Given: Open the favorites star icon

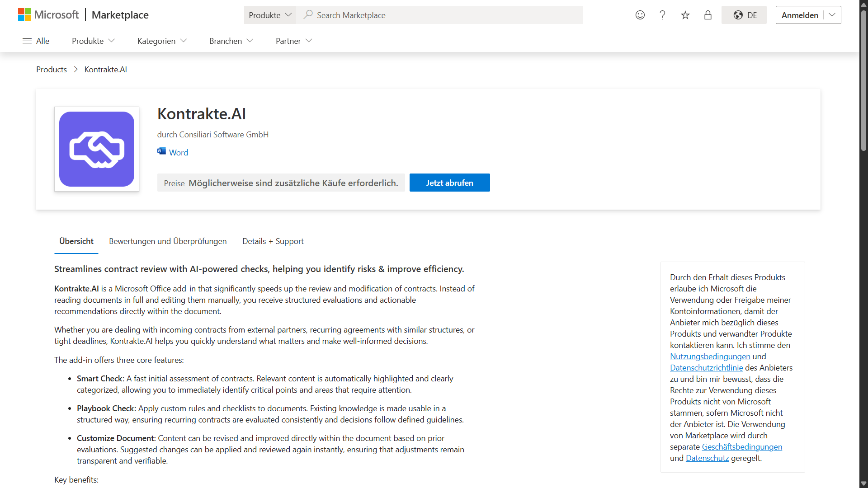Looking at the screenshot, I should (685, 15).
